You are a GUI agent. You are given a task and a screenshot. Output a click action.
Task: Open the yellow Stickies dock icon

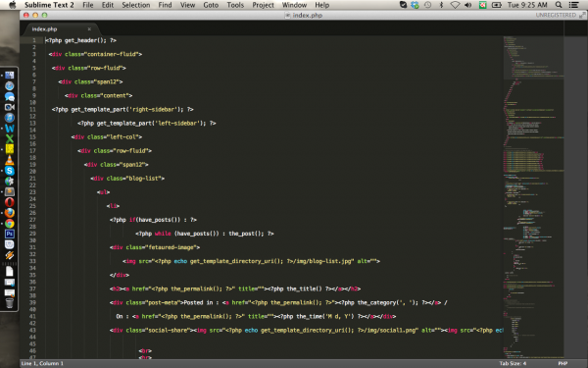pos(10,149)
